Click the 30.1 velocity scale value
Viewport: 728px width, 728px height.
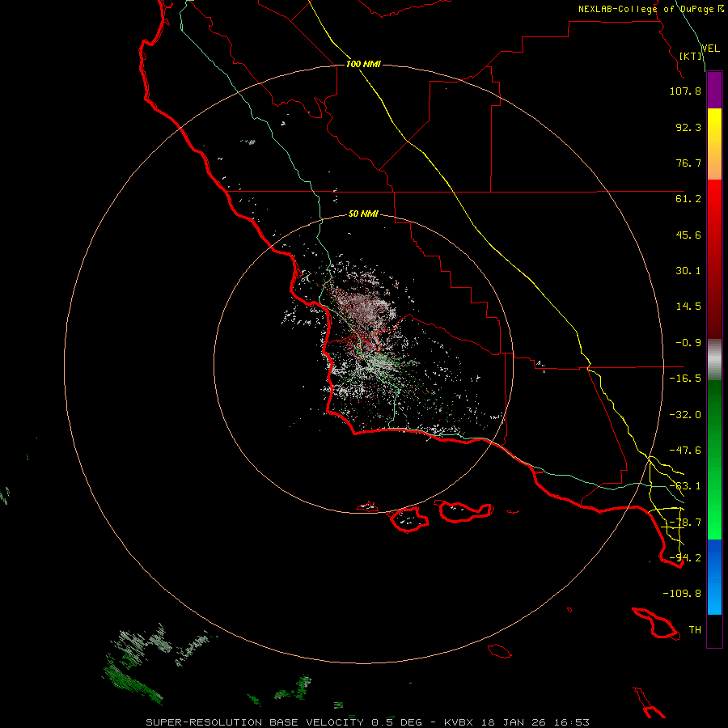[x=688, y=271]
